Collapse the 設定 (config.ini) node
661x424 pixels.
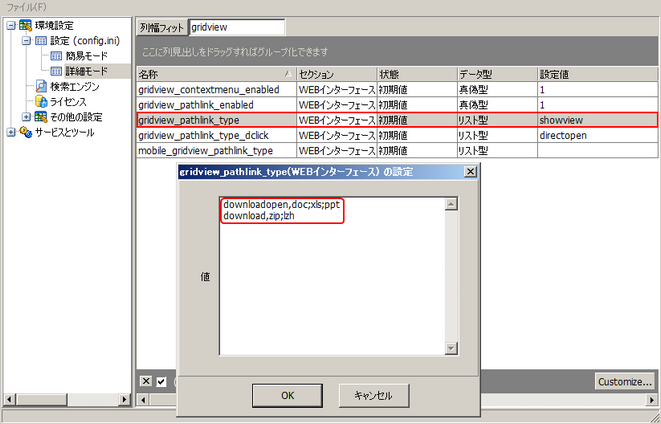click(x=26, y=41)
